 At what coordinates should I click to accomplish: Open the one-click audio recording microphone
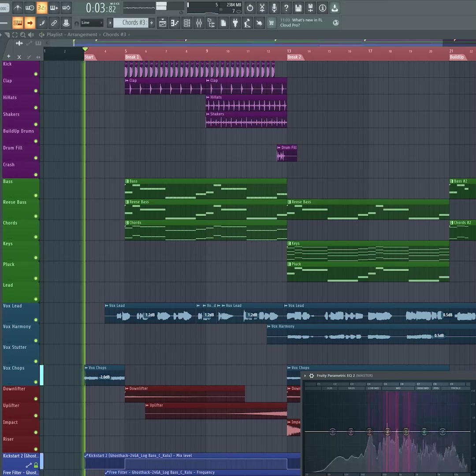[x=274, y=8]
